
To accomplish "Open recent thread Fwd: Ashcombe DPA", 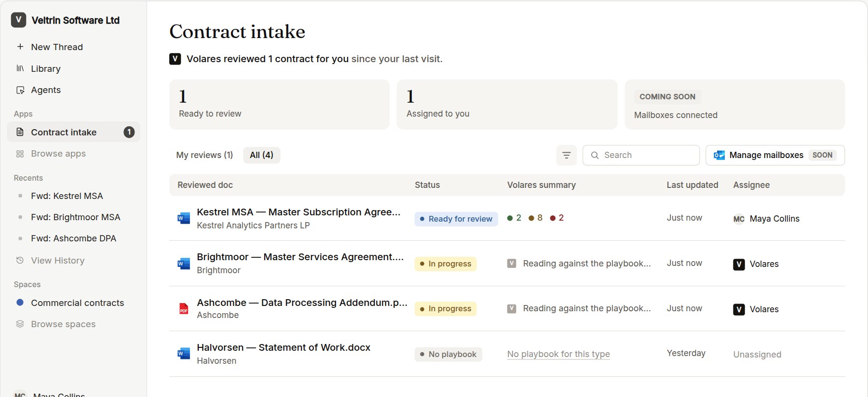I will point(73,238).
